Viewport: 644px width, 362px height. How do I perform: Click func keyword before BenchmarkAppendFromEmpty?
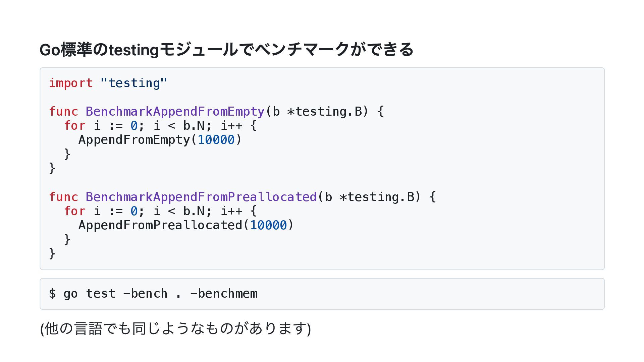pyautogui.click(x=63, y=112)
